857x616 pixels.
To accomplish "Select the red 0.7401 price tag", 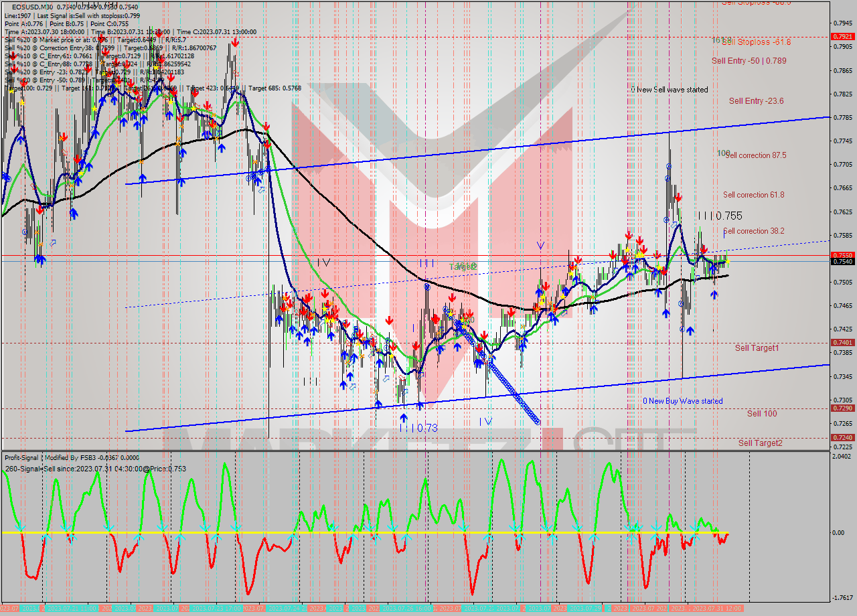I will (842, 342).
